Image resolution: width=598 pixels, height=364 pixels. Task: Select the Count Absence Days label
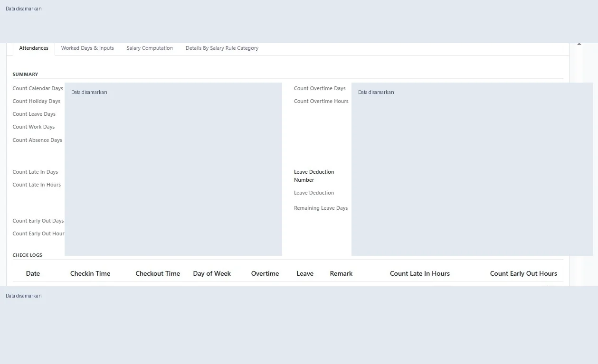point(37,140)
